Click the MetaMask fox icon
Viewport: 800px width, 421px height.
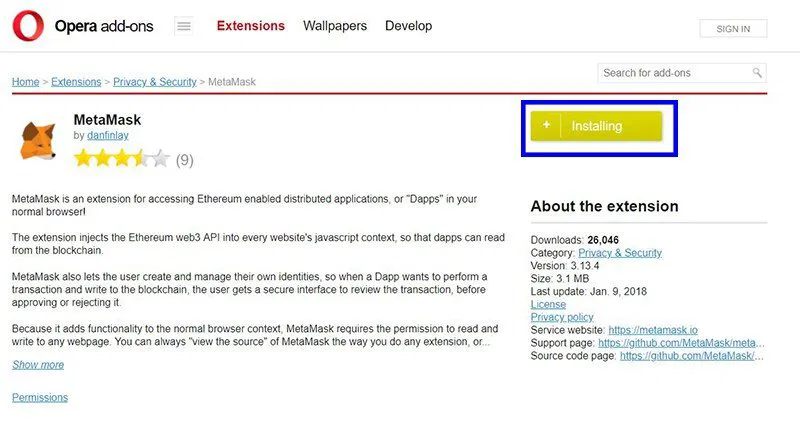click(x=39, y=141)
